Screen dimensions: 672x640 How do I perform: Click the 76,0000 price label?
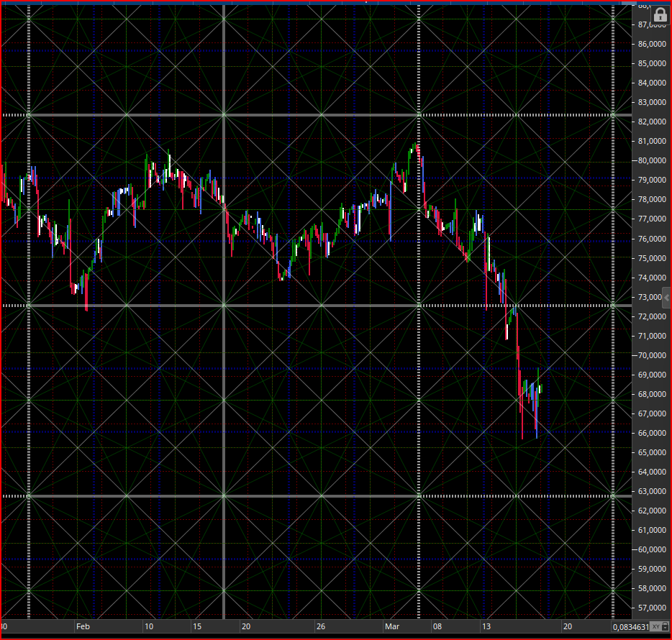coord(652,239)
